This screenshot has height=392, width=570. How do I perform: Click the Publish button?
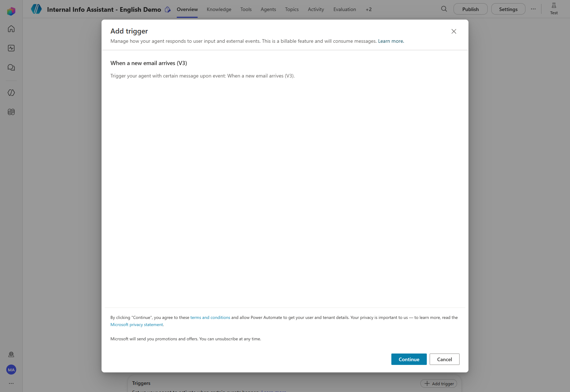470,9
